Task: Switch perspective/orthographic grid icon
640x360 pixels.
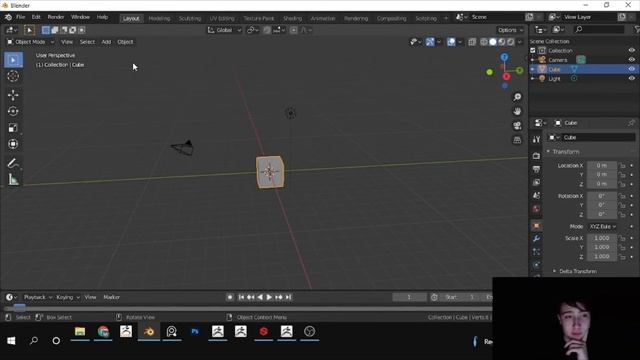Action: pyautogui.click(x=517, y=140)
